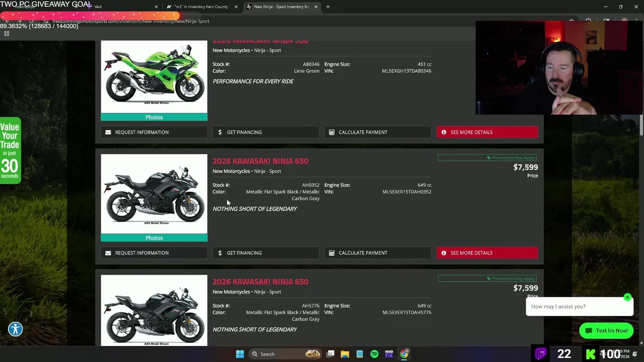Open the Notepad taskbar icon
644x362 pixels.
[x=360, y=354]
